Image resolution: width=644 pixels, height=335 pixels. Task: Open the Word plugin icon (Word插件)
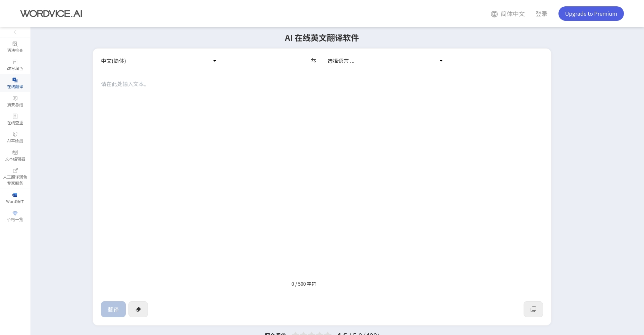15,195
